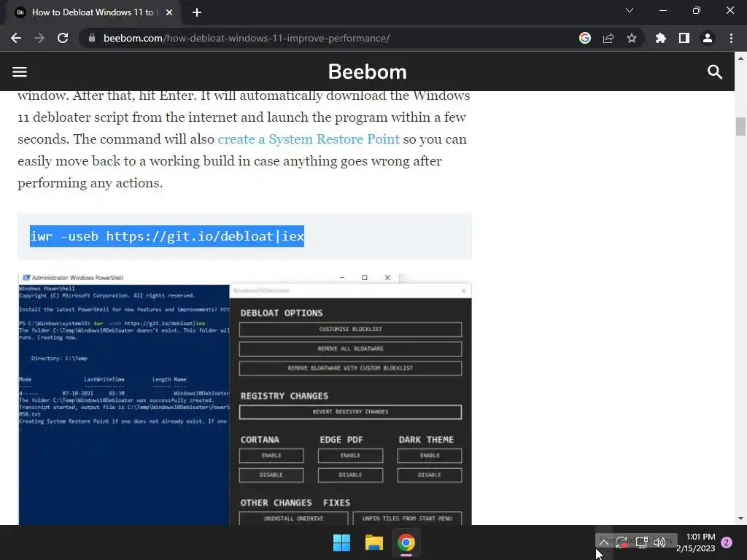This screenshot has width=747, height=560.
Task: Go back to the previous page
Action: click(x=16, y=38)
